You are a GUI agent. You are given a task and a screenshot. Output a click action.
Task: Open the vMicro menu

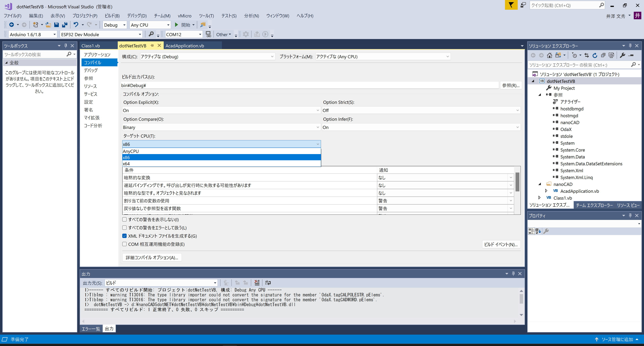pyautogui.click(x=184, y=16)
